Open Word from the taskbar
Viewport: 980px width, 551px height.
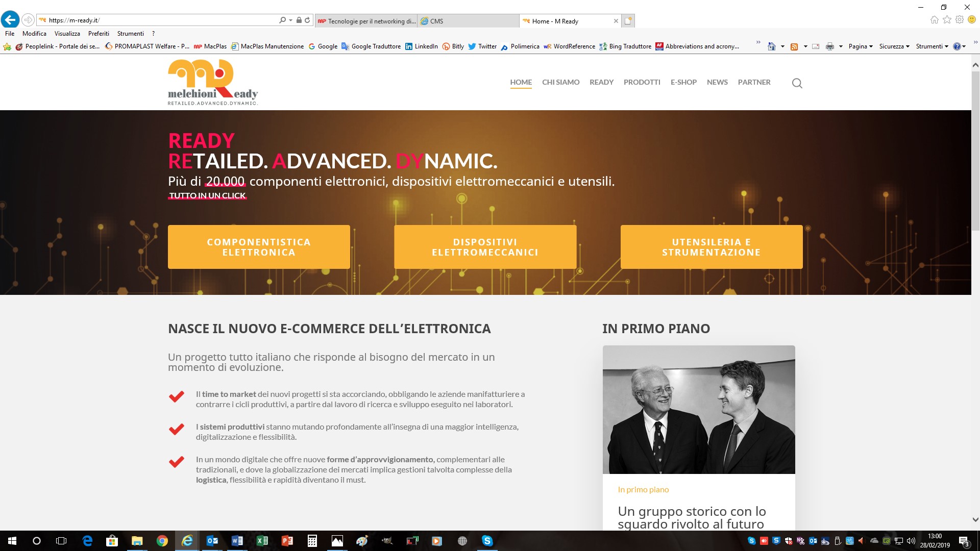click(x=237, y=541)
